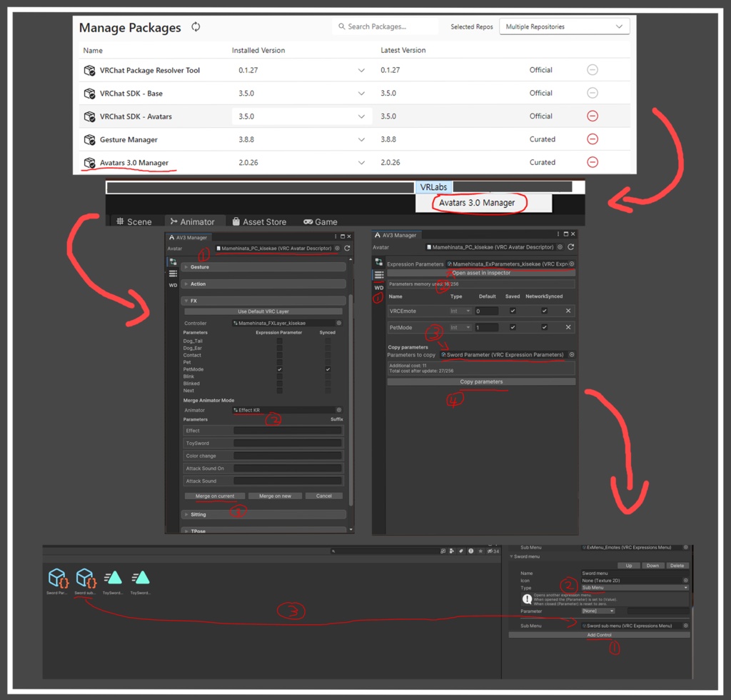731x700 pixels.
Task: Open the kebab menu of left AV3 Manager
Action: click(x=336, y=237)
